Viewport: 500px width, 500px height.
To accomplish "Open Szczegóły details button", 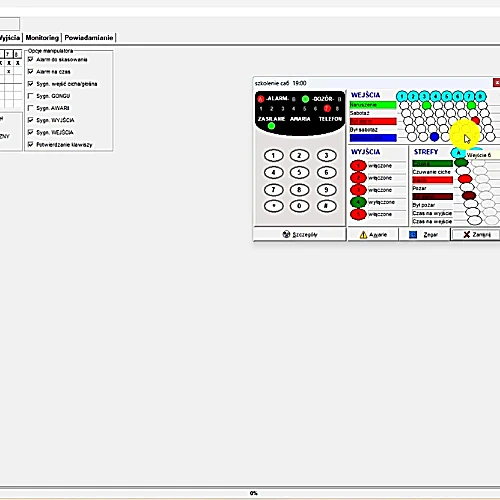I will point(300,234).
